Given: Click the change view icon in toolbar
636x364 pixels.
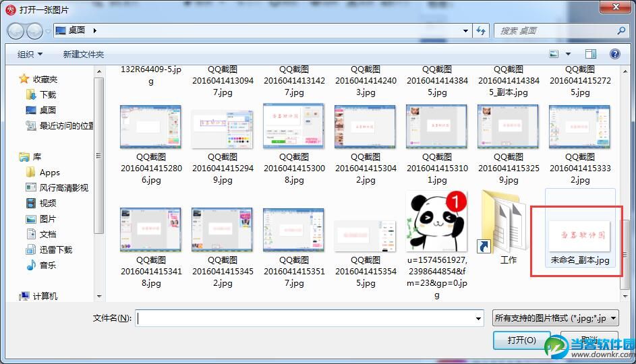Looking at the screenshot, I should pyautogui.click(x=554, y=54).
